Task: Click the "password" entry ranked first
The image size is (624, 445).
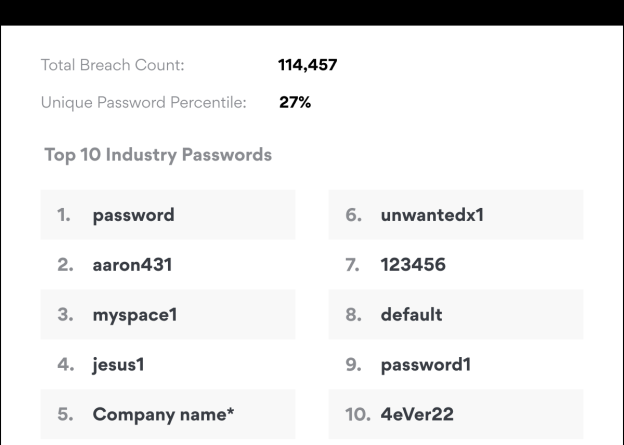Action: [x=133, y=215]
